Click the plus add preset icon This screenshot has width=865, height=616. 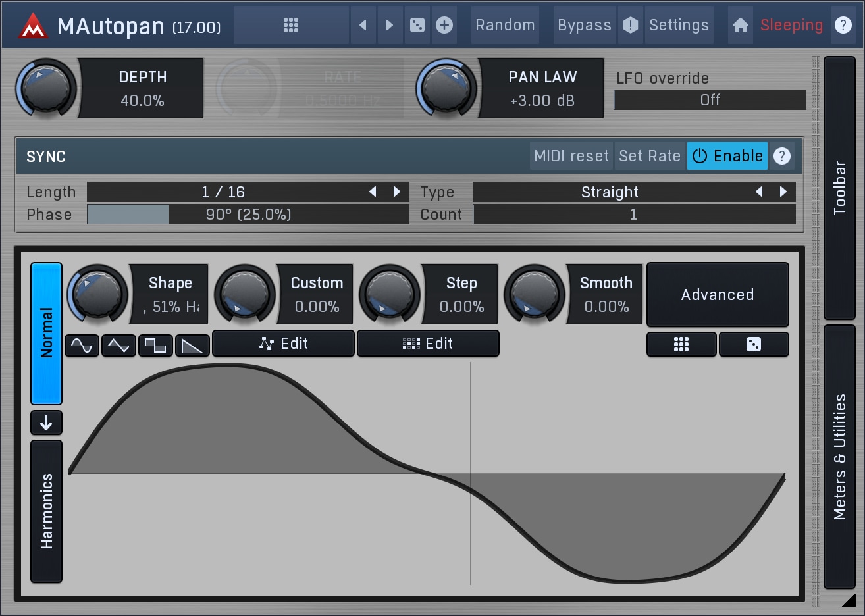click(x=444, y=25)
